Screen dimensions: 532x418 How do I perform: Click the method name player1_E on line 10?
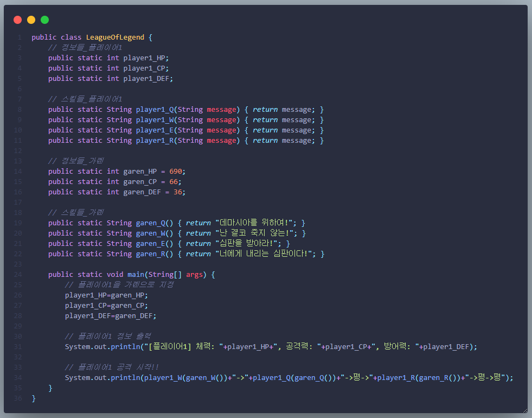[x=155, y=130]
